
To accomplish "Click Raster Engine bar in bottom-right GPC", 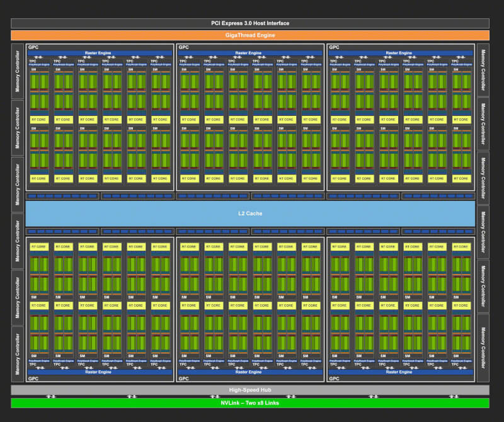I will (401, 372).
